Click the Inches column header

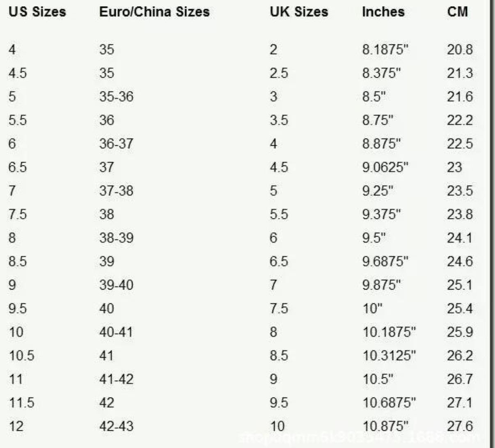383,12
